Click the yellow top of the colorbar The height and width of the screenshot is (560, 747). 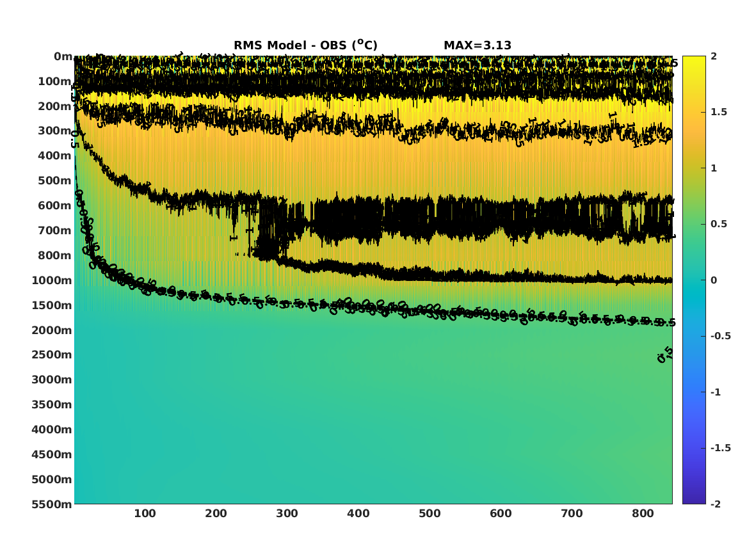(x=694, y=62)
